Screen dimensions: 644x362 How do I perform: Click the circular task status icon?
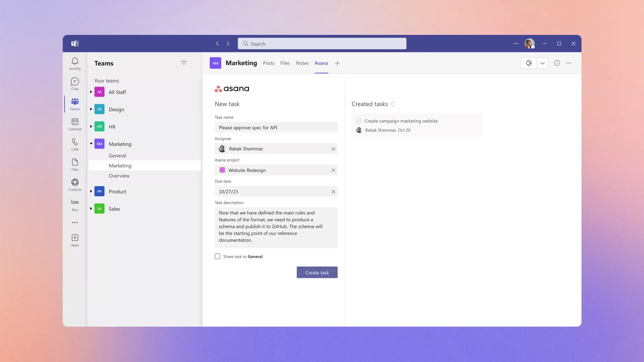point(359,120)
